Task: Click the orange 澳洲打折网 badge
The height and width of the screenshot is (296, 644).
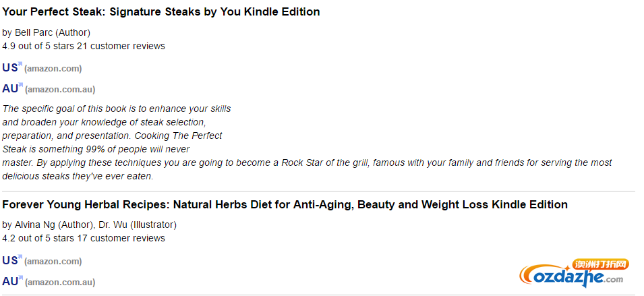Action: pyautogui.click(x=602, y=264)
